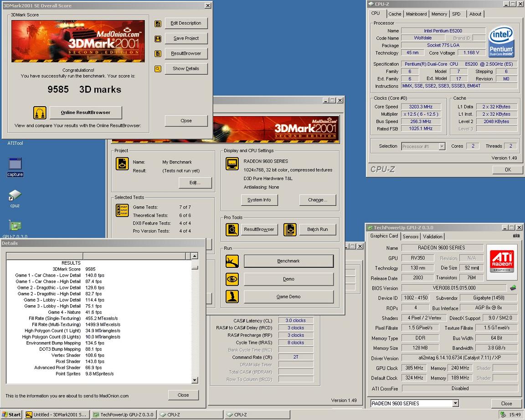
Task: Click the system tray icon near clock
Action: [503, 415]
